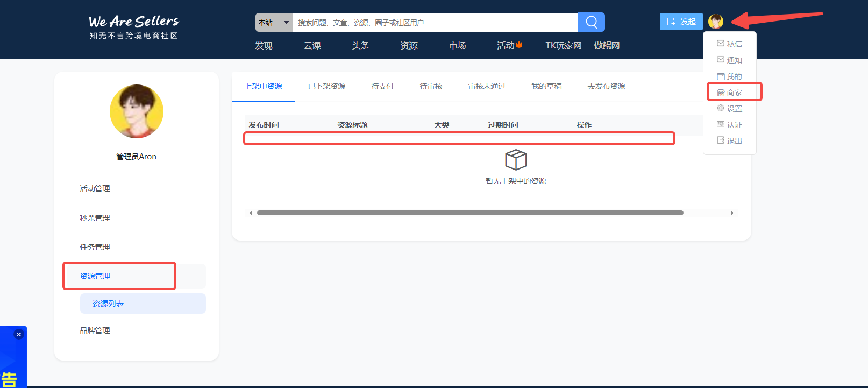
Task: Open 通知 notifications from menu
Action: click(x=729, y=60)
